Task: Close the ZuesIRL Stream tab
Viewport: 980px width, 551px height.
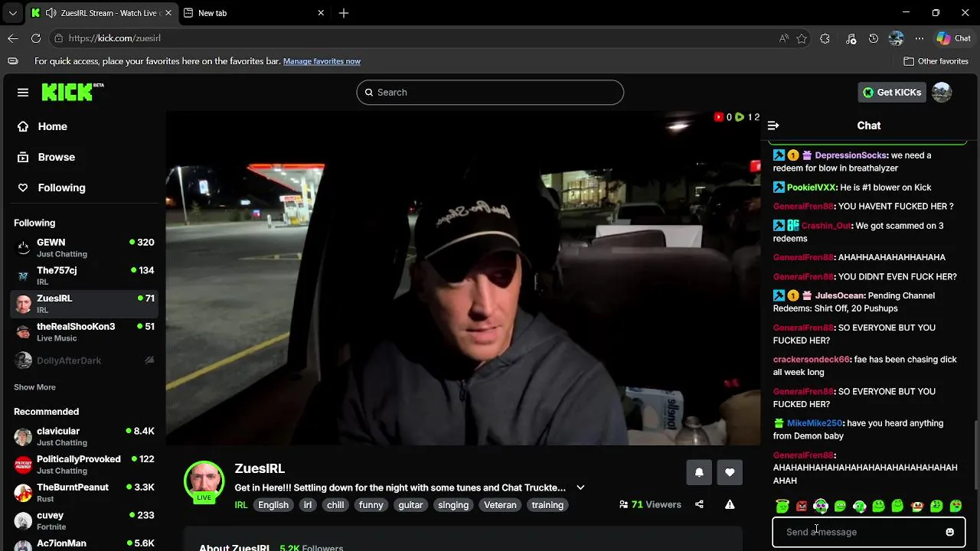Action: 168,13
